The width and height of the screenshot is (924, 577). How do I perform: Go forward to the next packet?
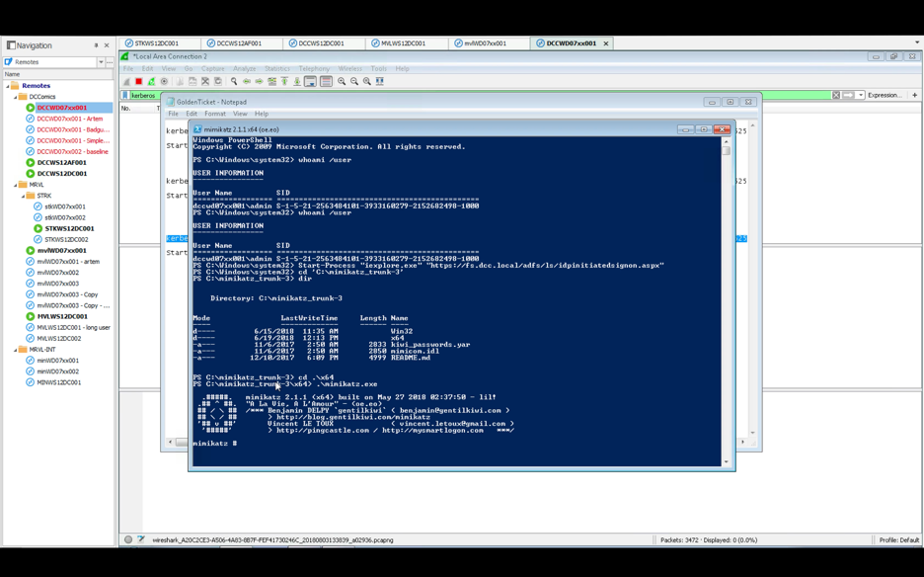pyautogui.click(x=260, y=81)
